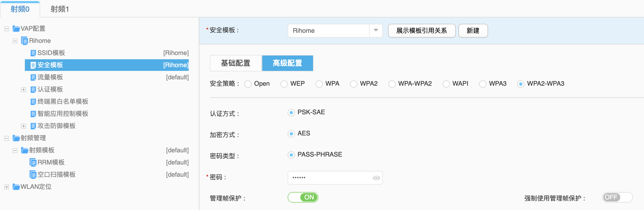This screenshot has height=210, width=644.
Task: Select the PSK-SAE authentication radio
Action: [x=291, y=113]
